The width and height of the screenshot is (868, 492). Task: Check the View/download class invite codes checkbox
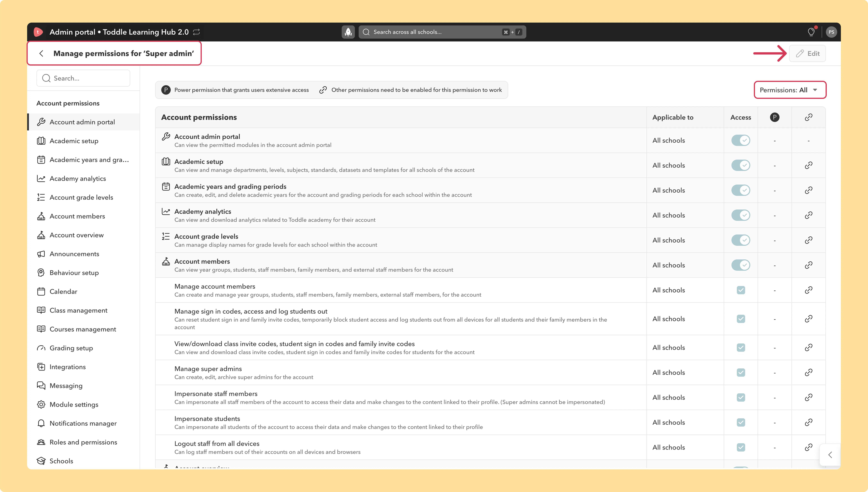tap(741, 347)
